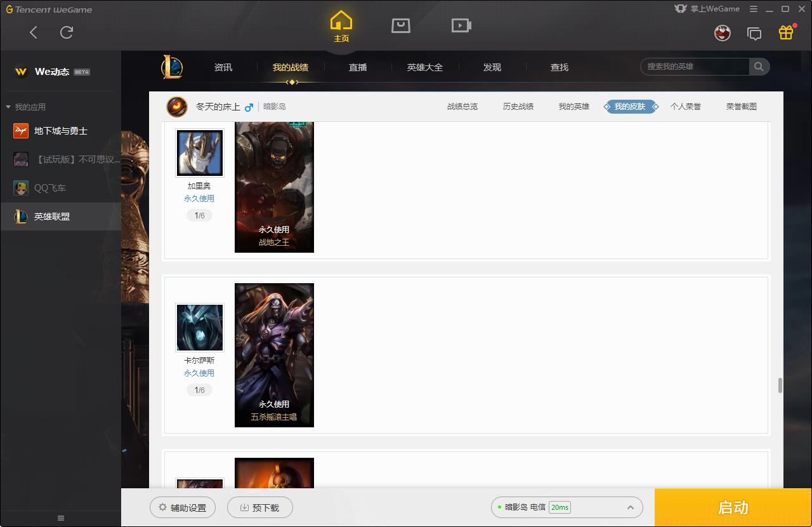Switch to 荣誉截图 sub-tab
The width and height of the screenshot is (812, 527).
[742, 107]
